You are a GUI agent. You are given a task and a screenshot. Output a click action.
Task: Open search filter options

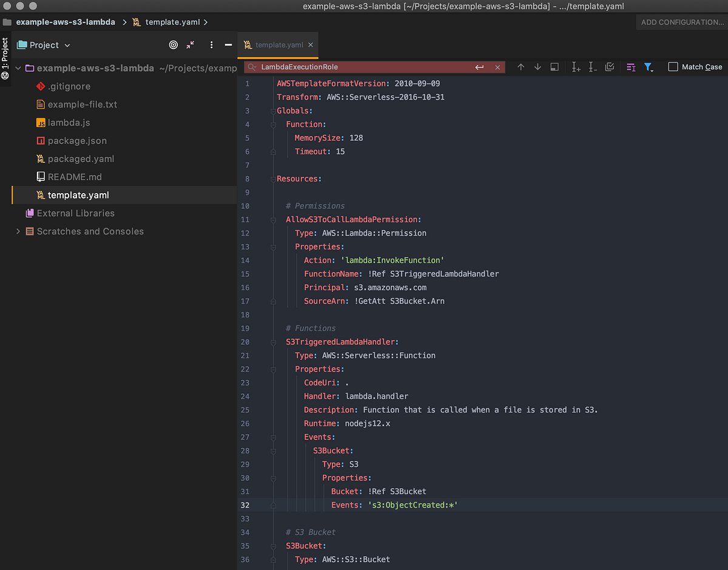[649, 67]
